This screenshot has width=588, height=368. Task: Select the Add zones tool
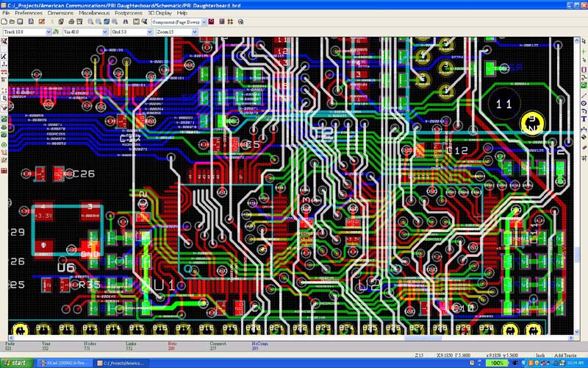[x=584, y=85]
